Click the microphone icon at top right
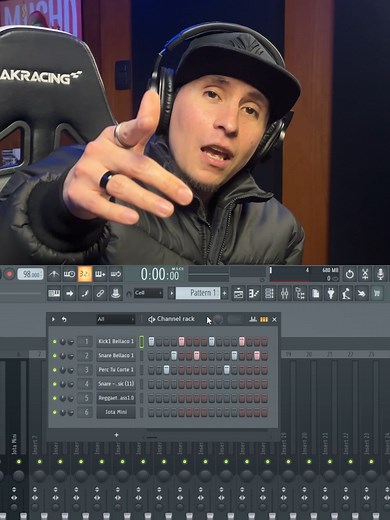390x520 pixels. (x=380, y=274)
